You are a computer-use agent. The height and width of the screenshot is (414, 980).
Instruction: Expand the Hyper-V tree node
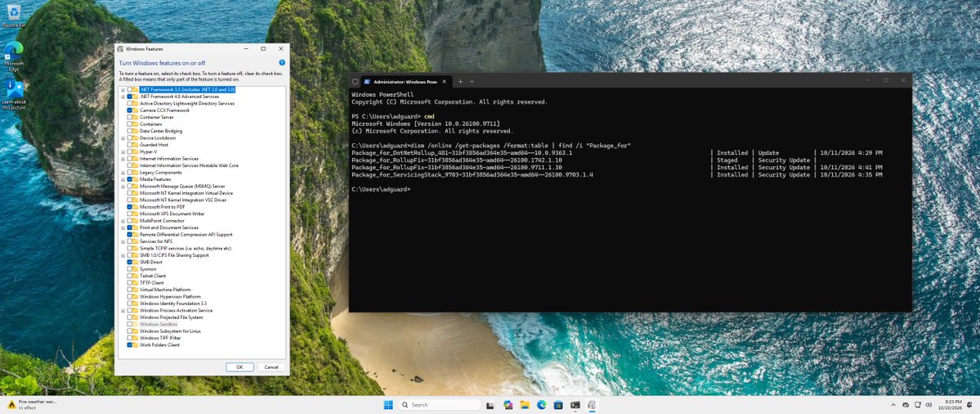123,151
